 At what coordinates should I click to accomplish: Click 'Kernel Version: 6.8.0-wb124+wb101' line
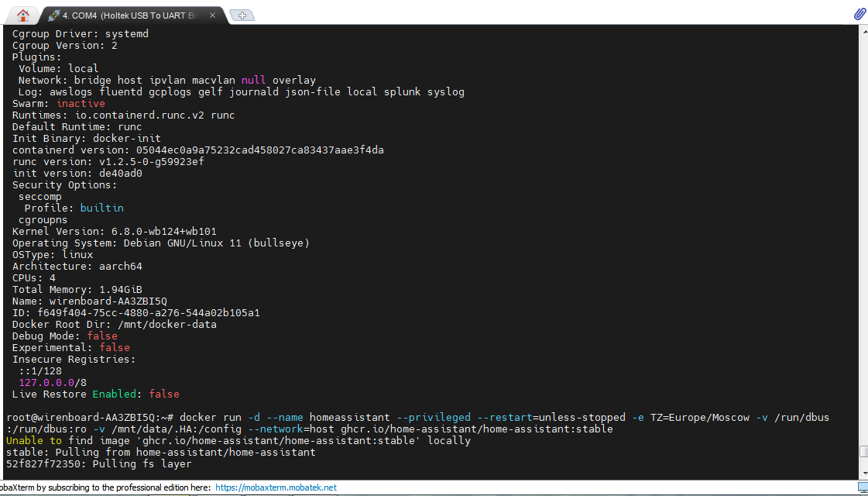(114, 232)
